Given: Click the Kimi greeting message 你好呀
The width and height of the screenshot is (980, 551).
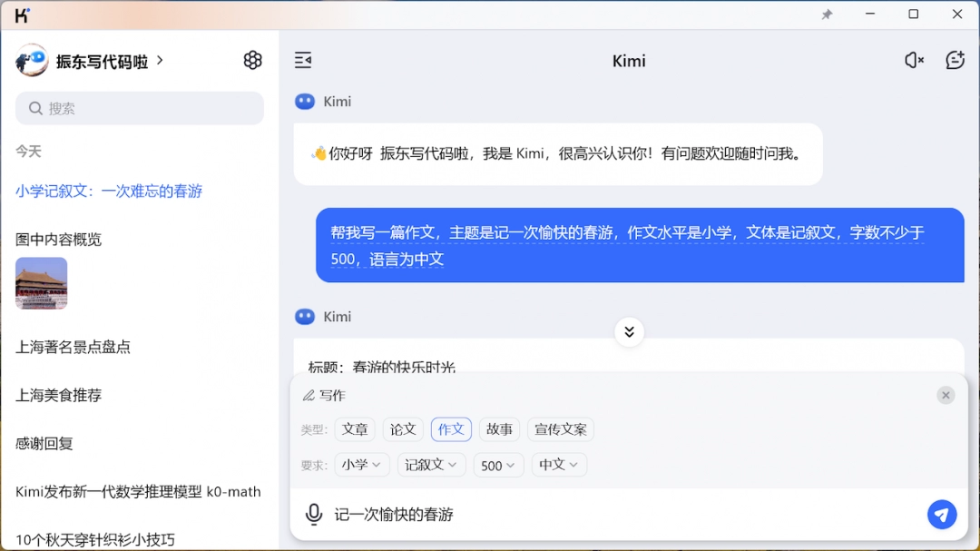Looking at the screenshot, I should coord(558,153).
